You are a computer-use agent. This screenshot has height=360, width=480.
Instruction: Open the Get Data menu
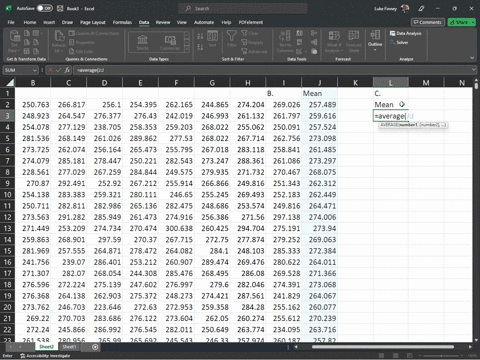coord(14,41)
